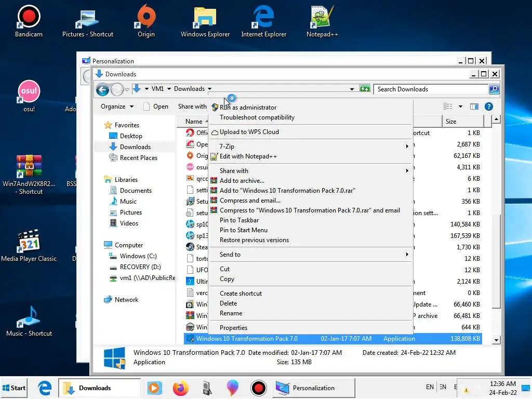The width and height of the screenshot is (532, 399).
Task: Click the file list scroll down arrow
Action: (496, 340)
